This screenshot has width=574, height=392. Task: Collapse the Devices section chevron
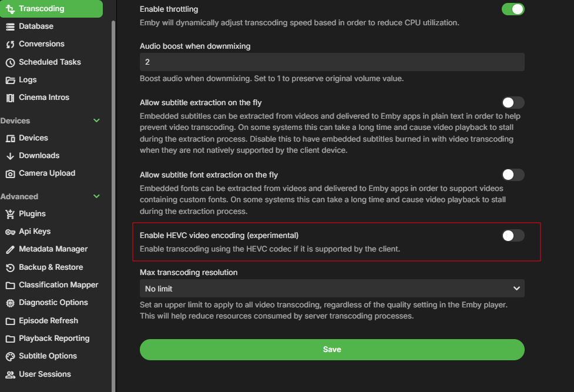coord(97,120)
